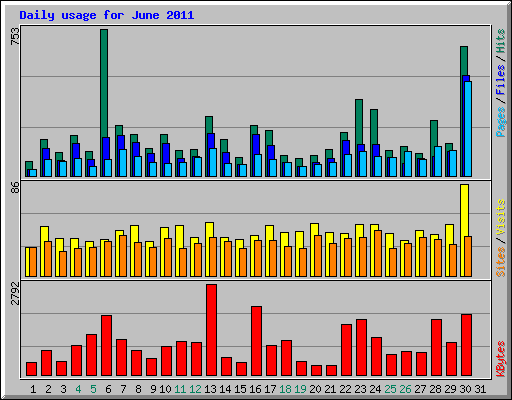This screenshot has height=400, width=512.
Task: Select the red KBytes bar for day 1
Action: (31, 369)
